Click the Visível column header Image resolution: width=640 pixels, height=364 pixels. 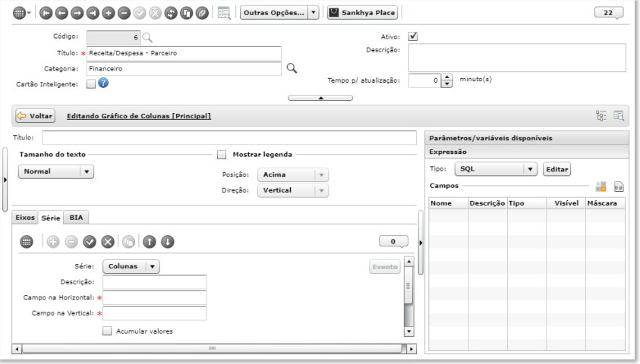point(566,203)
